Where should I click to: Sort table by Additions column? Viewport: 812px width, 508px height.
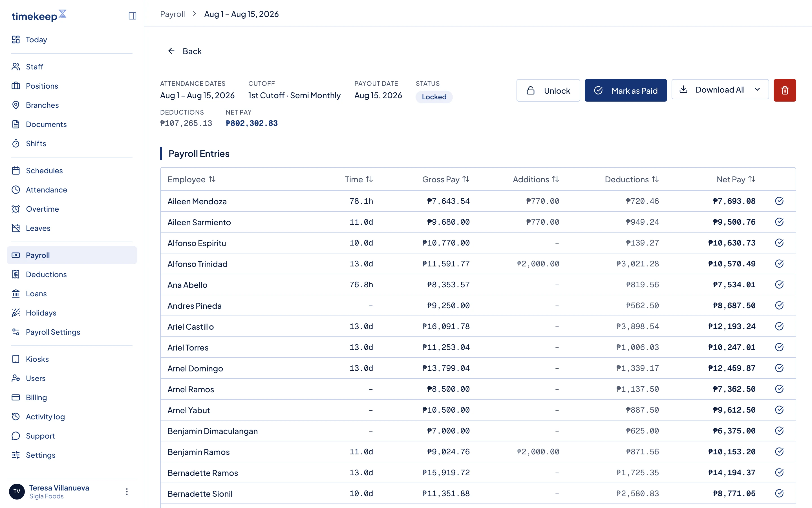click(536, 179)
